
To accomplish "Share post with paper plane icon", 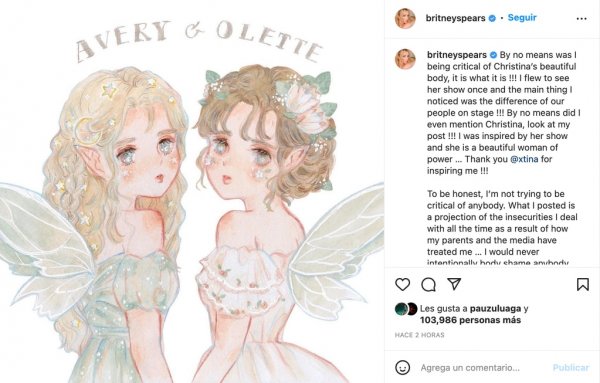I will pyautogui.click(x=454, y=284).
